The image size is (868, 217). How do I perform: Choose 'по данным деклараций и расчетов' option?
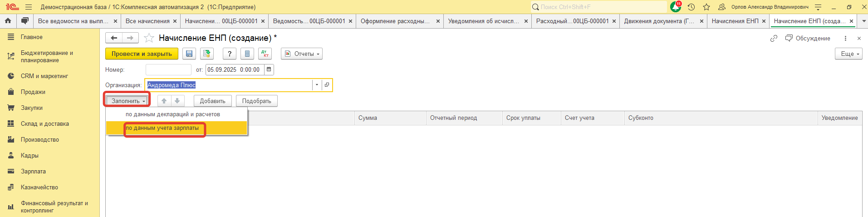click(x=173, y=114)
